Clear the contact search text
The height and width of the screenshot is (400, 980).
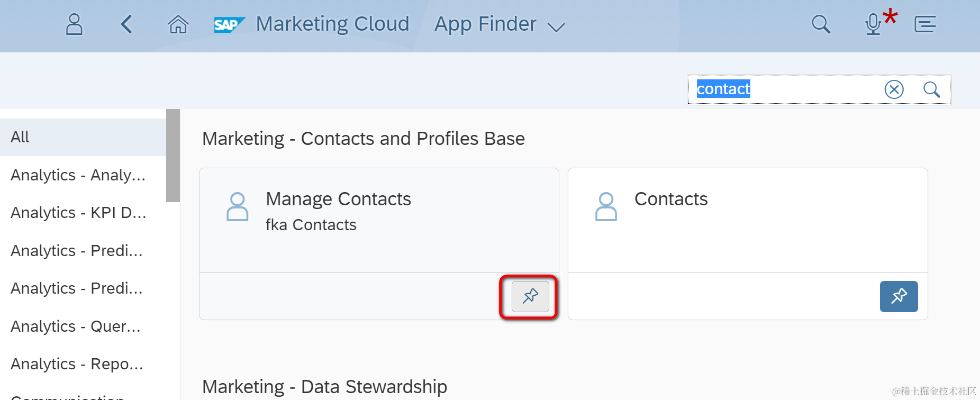point(894,89)
